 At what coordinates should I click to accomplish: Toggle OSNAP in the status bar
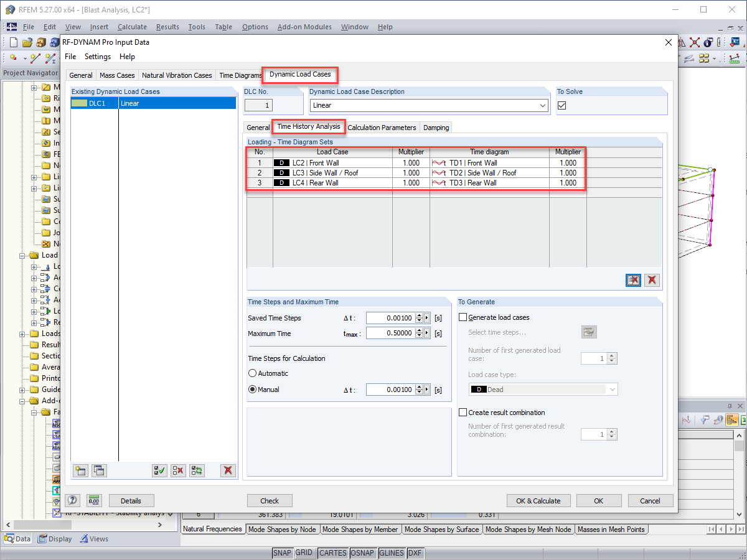[363, 553]
